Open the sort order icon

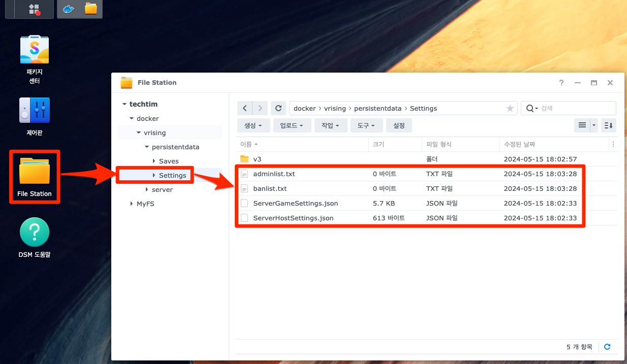coord(608,125)
